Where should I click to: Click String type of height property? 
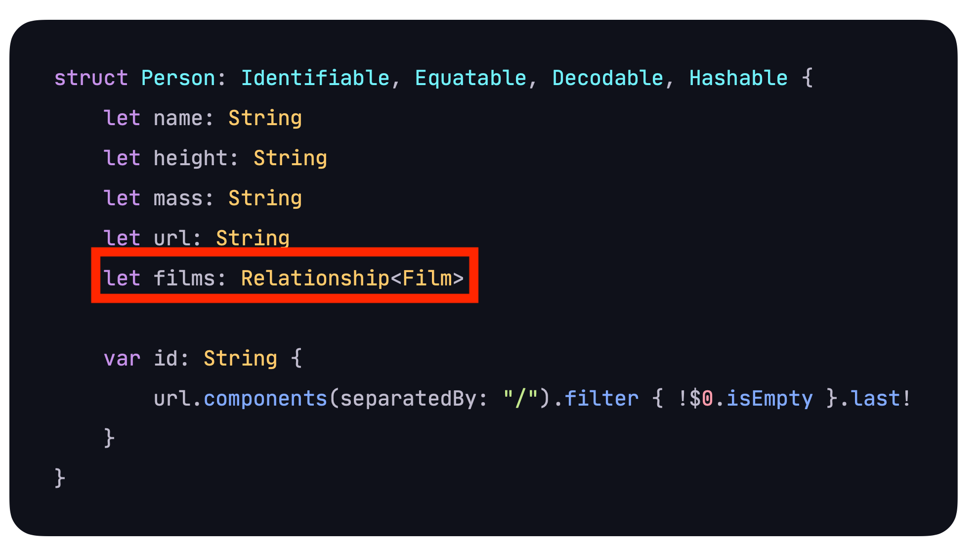pyautogui.click(x=290, y=158)
